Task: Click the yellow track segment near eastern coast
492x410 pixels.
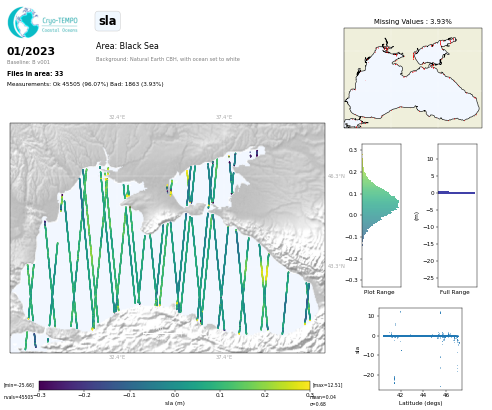Action: pyautogui.click(x=264, y=273)
